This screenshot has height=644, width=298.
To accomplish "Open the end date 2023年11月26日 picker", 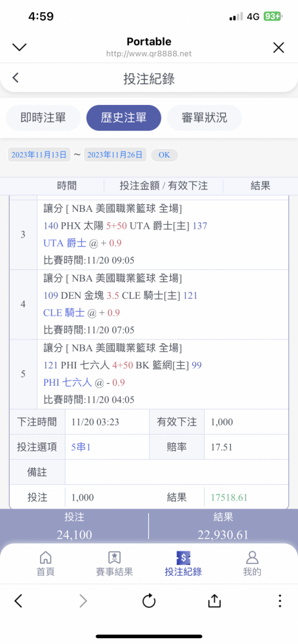I will pos(115,155).
